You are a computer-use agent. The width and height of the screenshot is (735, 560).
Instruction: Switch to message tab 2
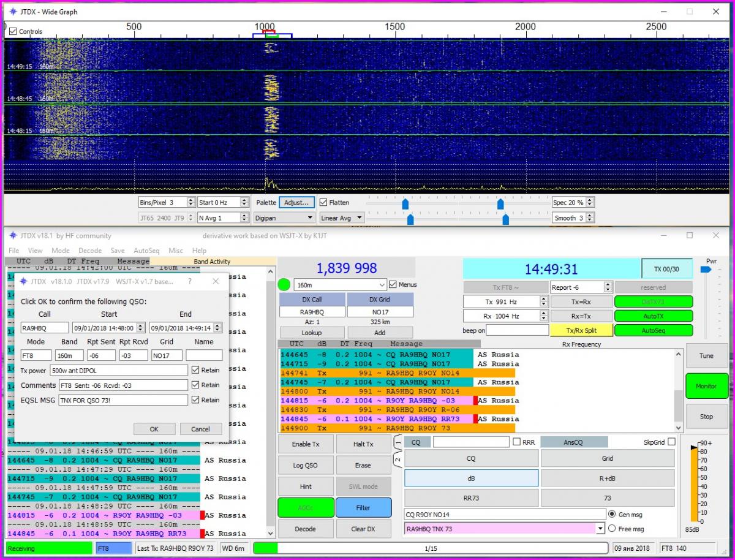tap(398, 459)
